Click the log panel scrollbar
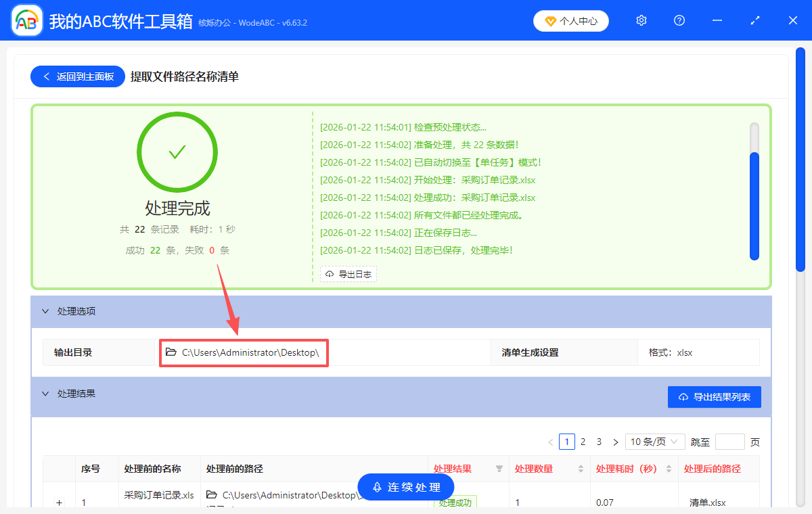The height and width of the screenshot is (514, 812). (x=753, y=203)
